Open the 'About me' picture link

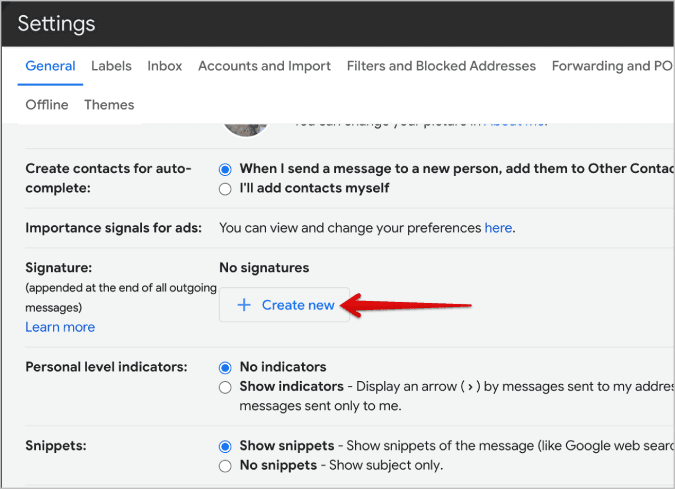[x=514, y=122]
